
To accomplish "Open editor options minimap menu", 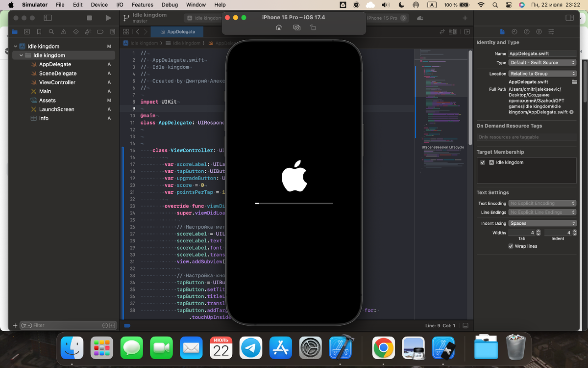I will (453, 31).
